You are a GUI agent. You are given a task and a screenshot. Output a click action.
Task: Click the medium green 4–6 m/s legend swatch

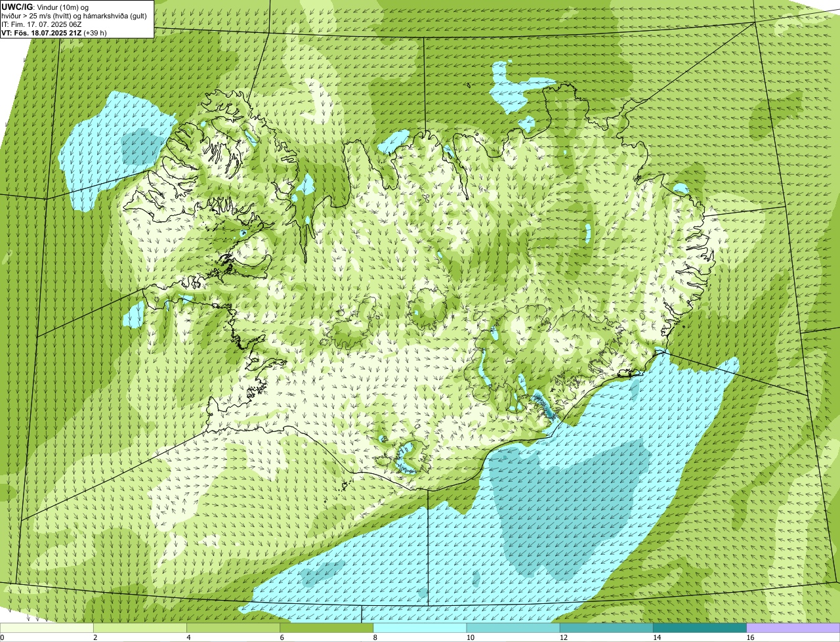click(233, 628)
